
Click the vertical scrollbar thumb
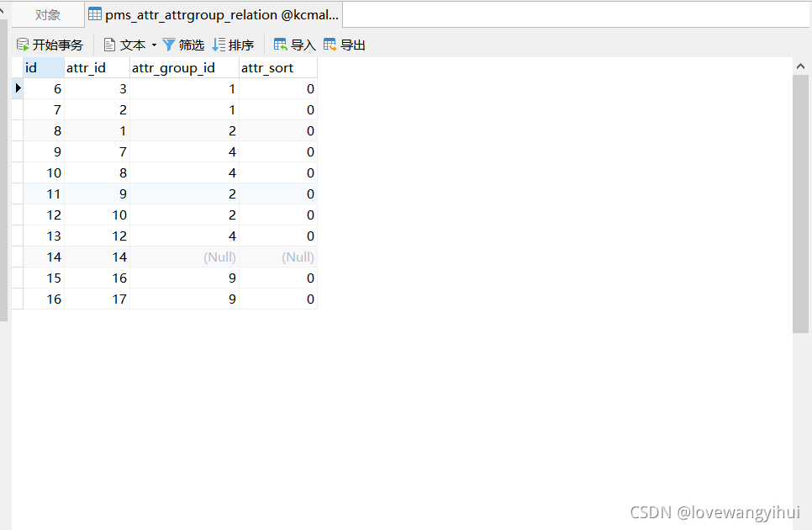(800, 204)
